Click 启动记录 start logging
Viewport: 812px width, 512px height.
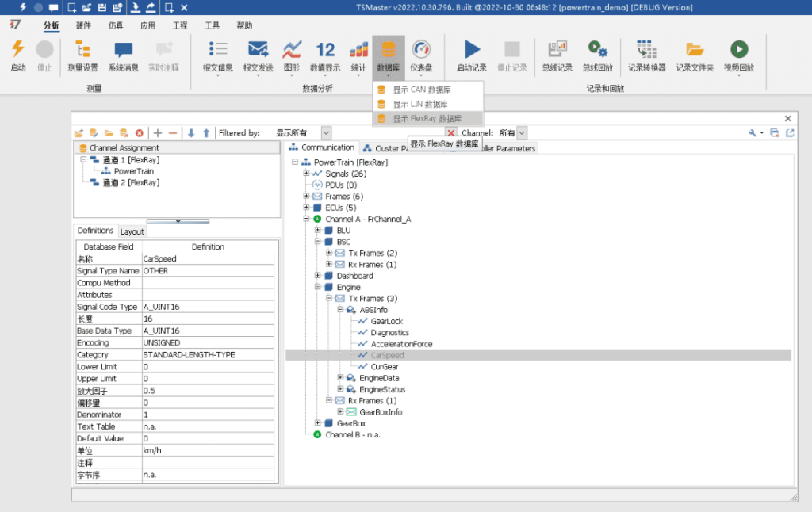coord(471,55)
